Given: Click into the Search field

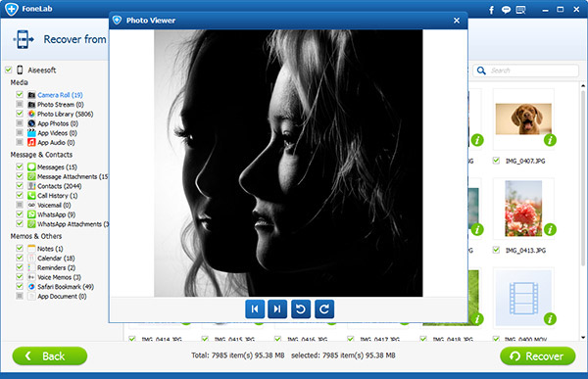Looking at the screenshot, I should point(525,71).
